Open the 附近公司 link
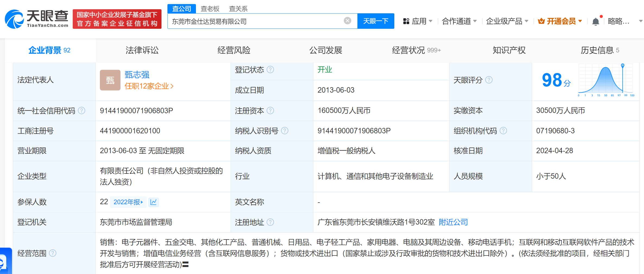 453,222
